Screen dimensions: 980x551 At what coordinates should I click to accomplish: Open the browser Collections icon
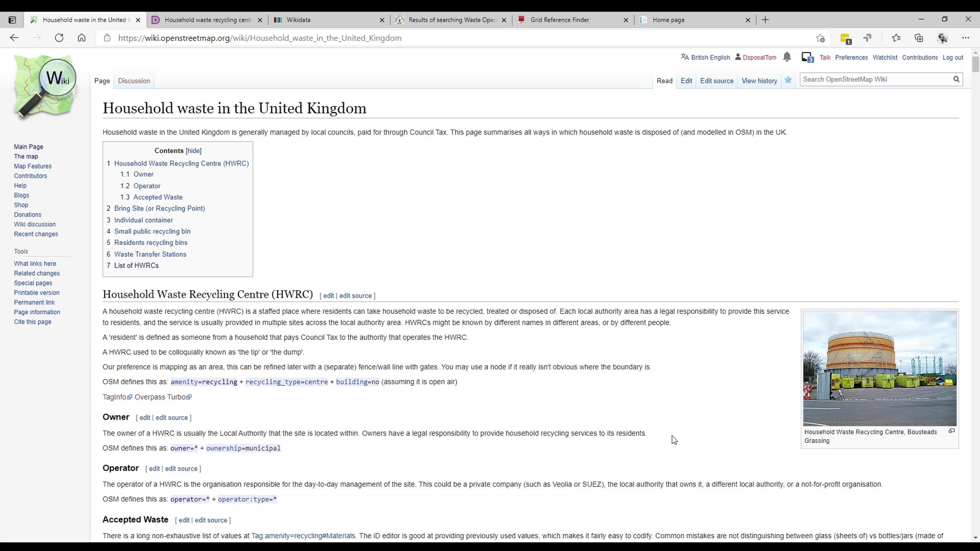919,38
